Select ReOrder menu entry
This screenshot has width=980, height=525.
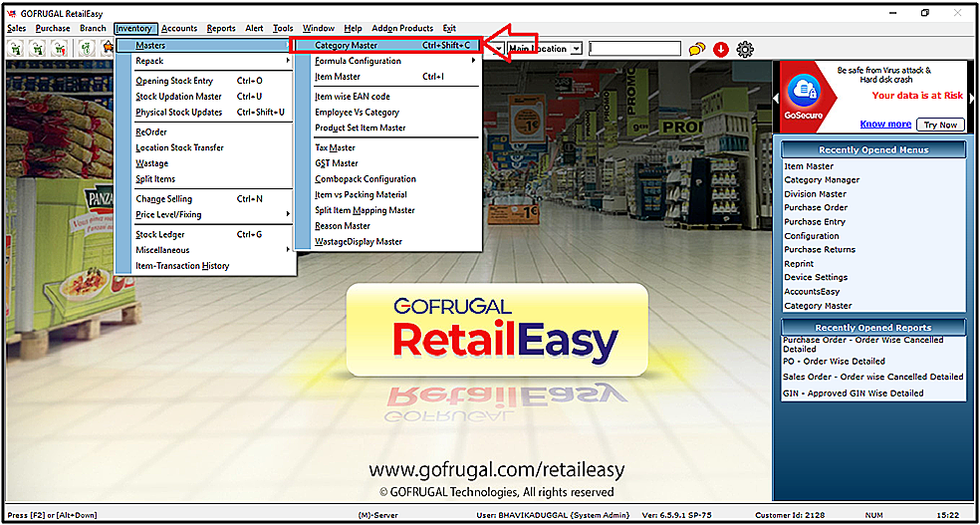pyautogui.click(x=205, y=131)
